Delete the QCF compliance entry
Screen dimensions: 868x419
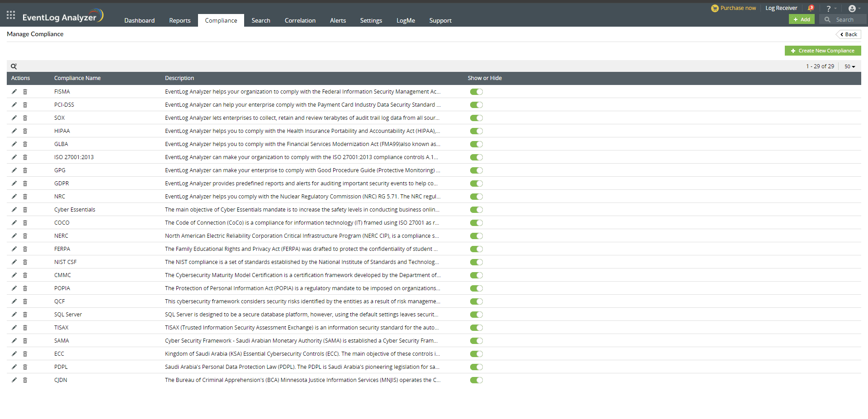25,301
